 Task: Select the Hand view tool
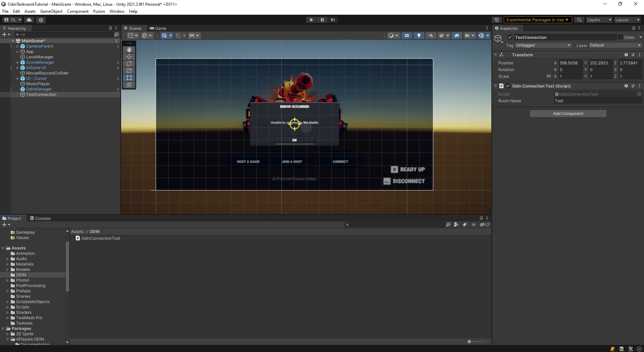click(x=129, y=50)
